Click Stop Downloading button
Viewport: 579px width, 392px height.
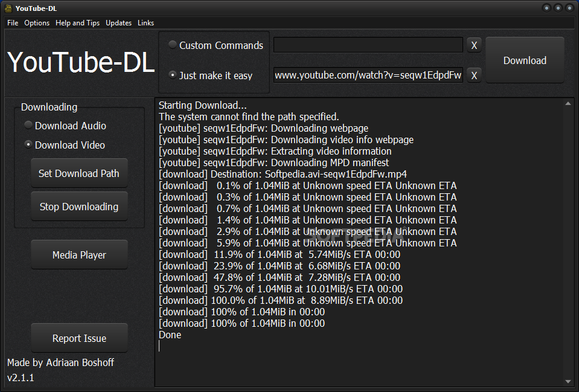(79, 207)
